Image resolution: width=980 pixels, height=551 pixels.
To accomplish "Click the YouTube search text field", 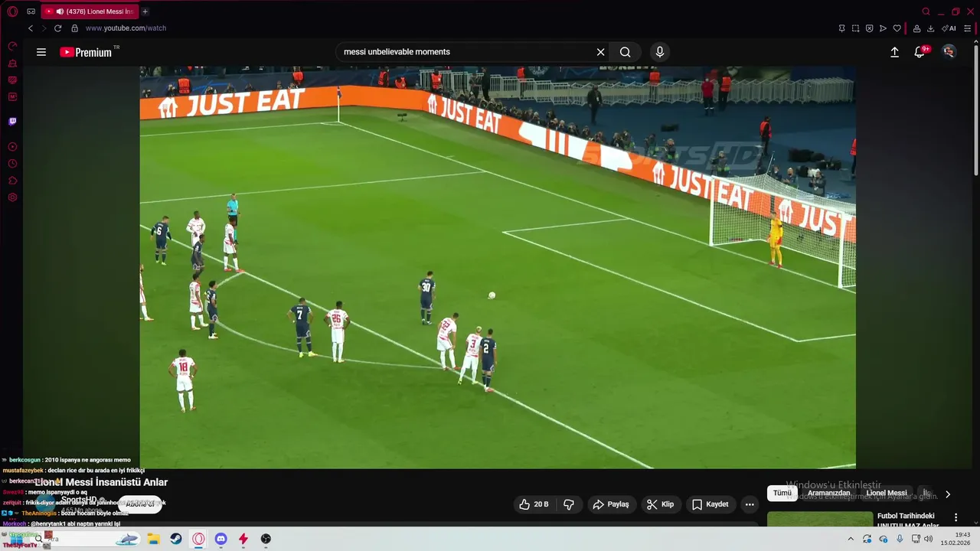I will coord(467,52).
